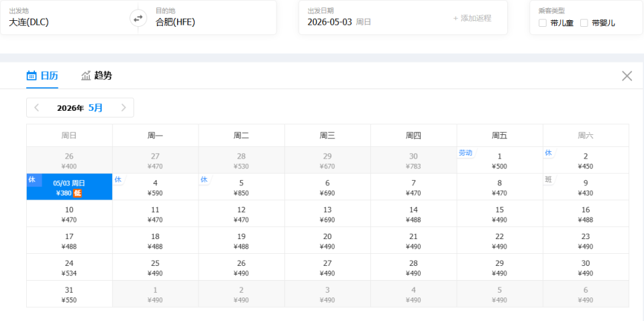Select May 31 priced ¥550

click(69, 294)
